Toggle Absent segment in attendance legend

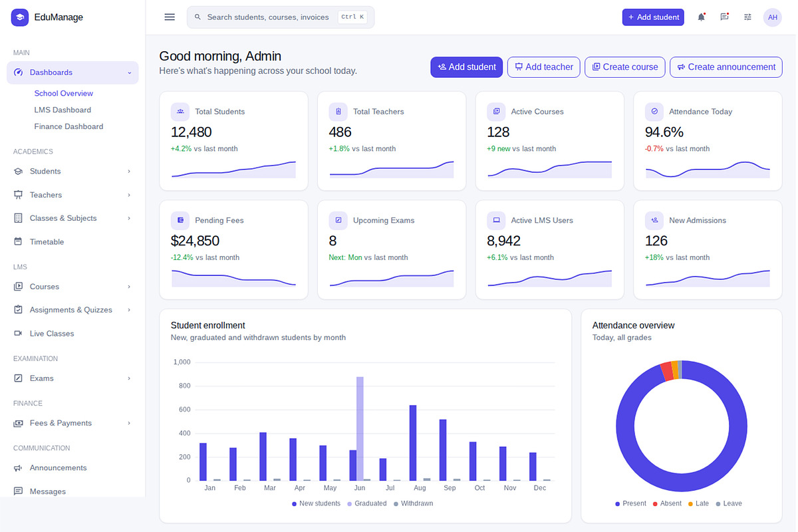pyautogui.click(x=667, y=503)
